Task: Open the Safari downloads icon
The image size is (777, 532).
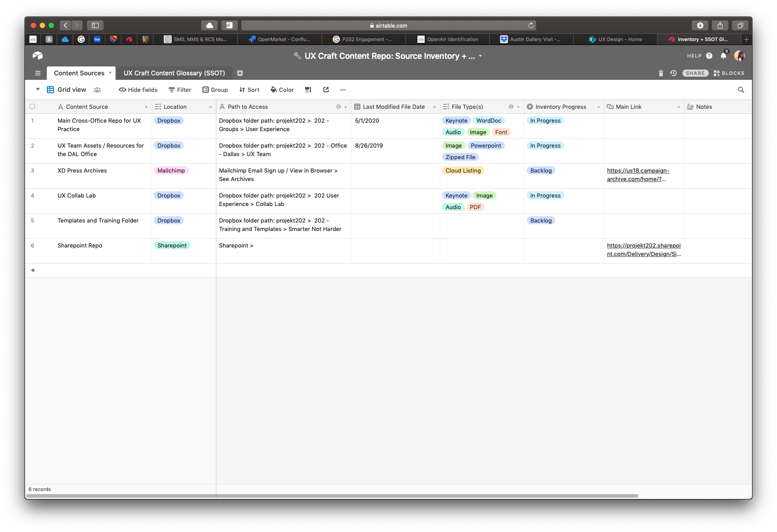Action: point(700,25)
